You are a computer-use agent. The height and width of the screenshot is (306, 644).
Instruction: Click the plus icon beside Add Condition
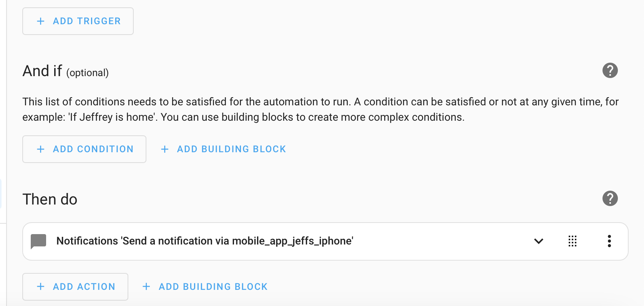click(x=41, y=149)
